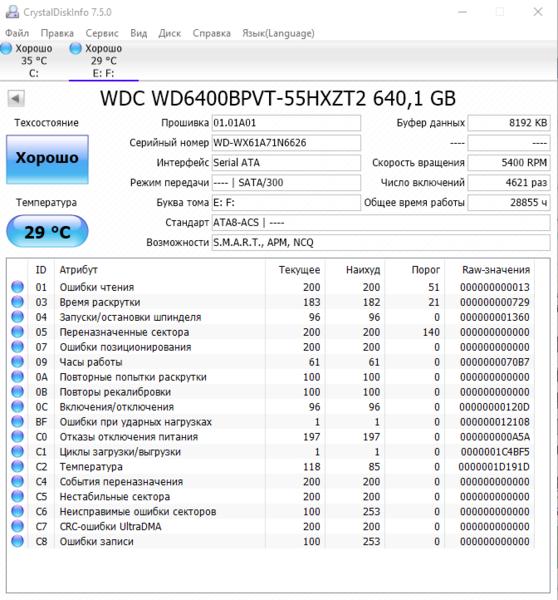Open the Язык(Language) menu
Image resolution: width=558 pixels, height=600 pixels.
pyautogui.click(x=278, y=33)
